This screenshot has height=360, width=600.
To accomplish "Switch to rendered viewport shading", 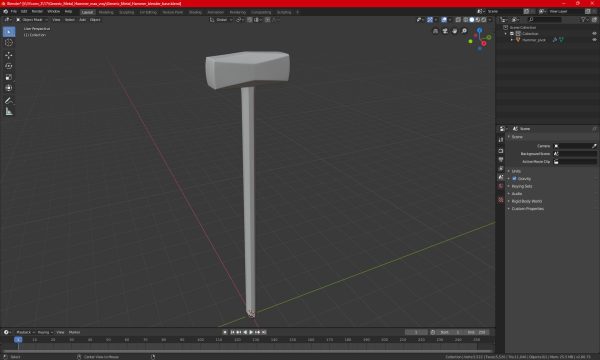I will point(484,20).
